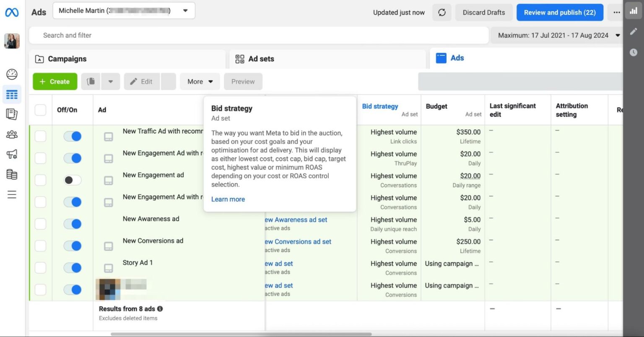Select the Edit pencil icon on right rail
This screenshot has height=337, width=644.
[634, 31]
